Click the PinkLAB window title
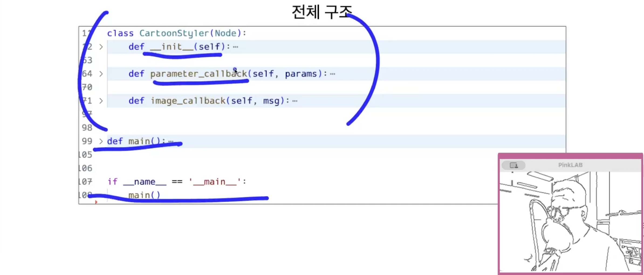The image size is (644, 275). click(x=570, y=165)
